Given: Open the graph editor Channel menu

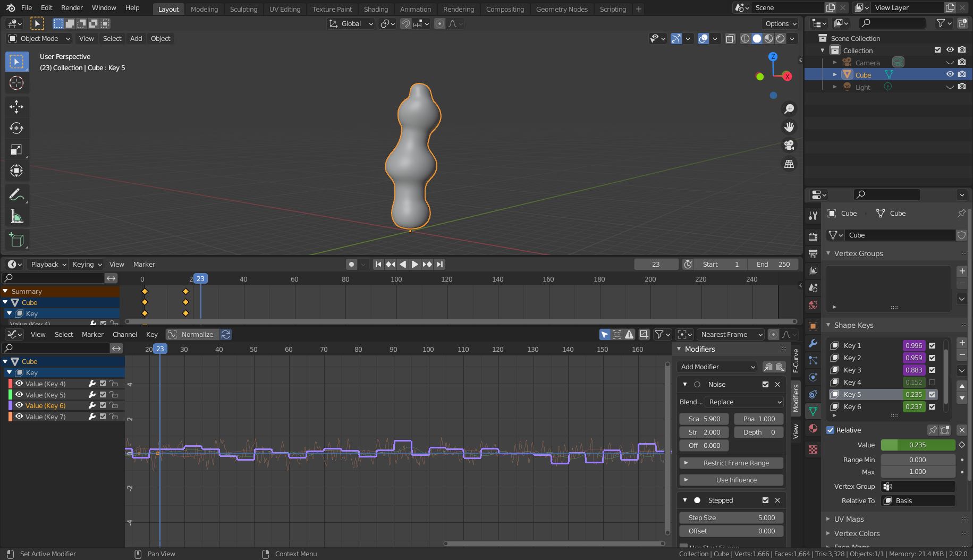Looking at the screenshot, I should tap(125, 334).
